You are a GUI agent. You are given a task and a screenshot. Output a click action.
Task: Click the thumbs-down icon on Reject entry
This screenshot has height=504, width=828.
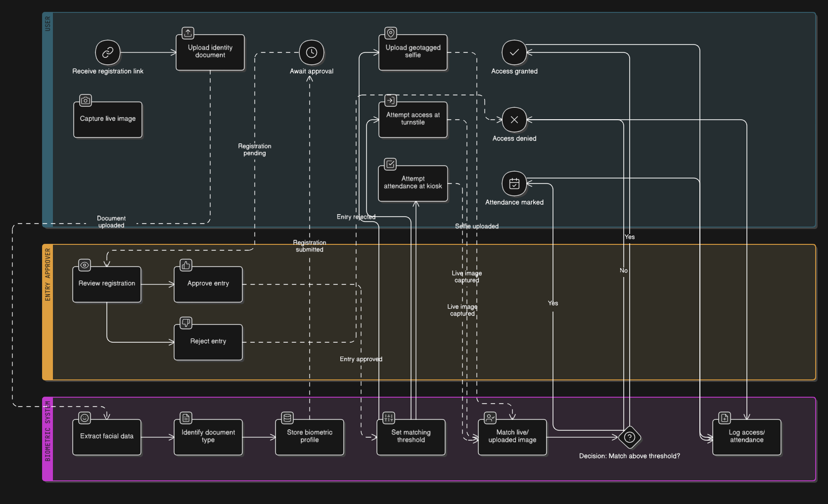tap(186, 323)
